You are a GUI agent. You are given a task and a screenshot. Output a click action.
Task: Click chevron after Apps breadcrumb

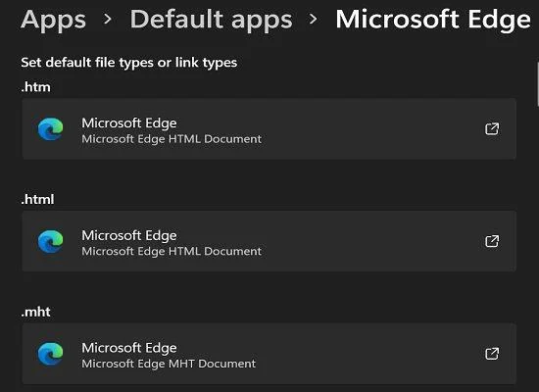(108, 19)
